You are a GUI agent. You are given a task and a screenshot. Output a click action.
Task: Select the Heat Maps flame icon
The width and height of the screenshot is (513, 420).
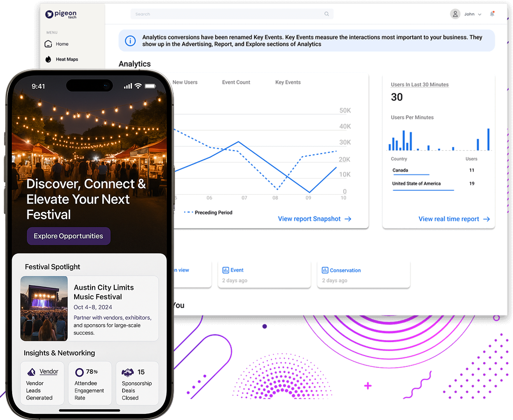49,59
